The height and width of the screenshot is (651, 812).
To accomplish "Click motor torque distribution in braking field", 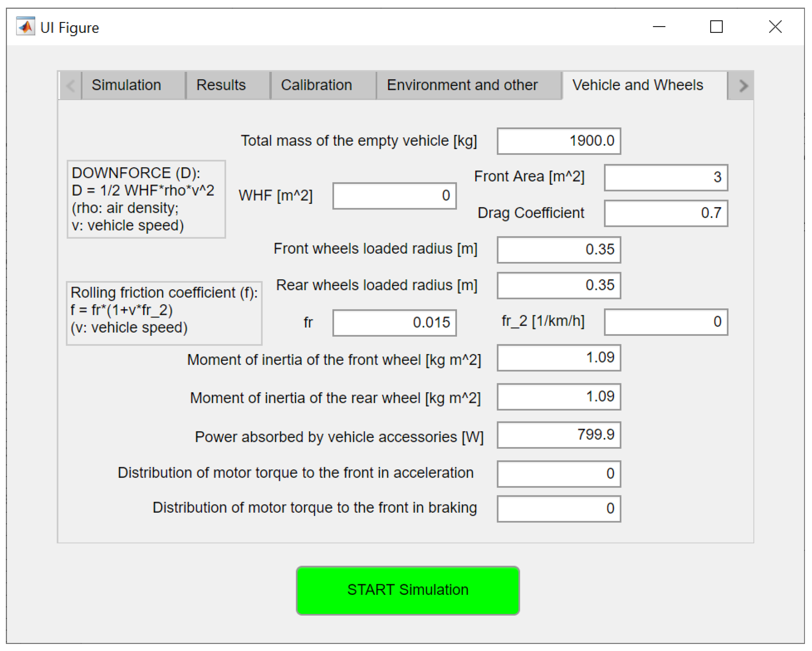I will coord(558,509).
